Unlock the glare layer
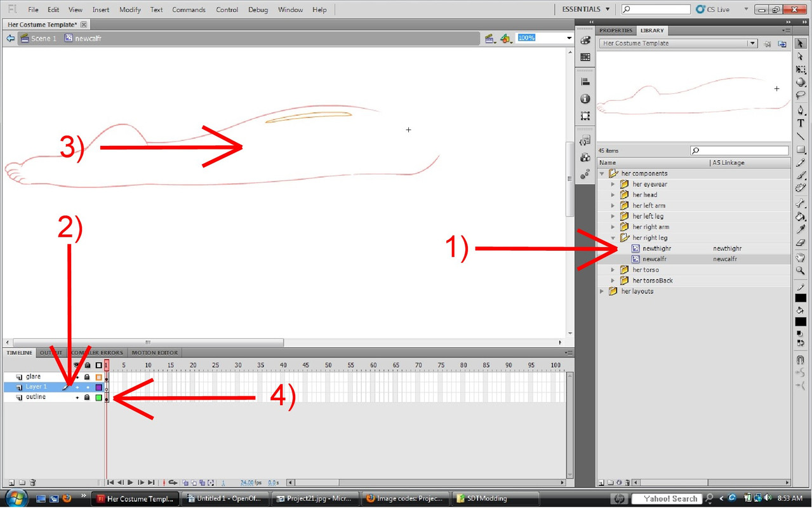The width and height of the screenshot is (812, 508). (87, 377)
